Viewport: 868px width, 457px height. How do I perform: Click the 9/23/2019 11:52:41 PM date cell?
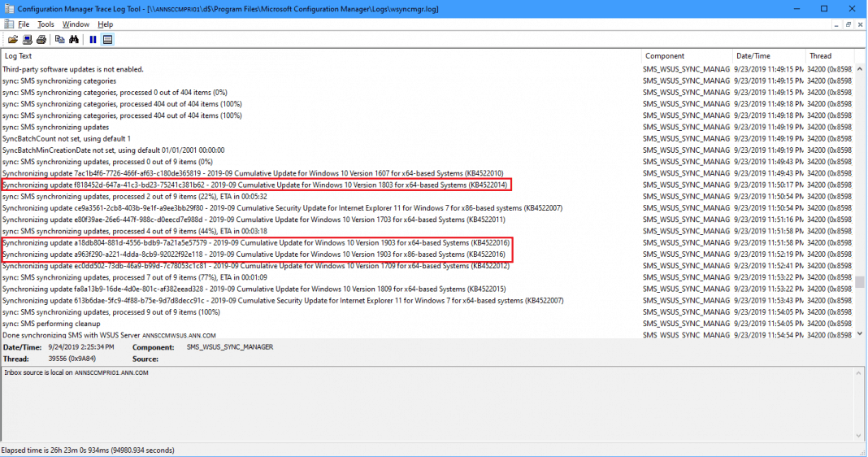tap(769, 266)
